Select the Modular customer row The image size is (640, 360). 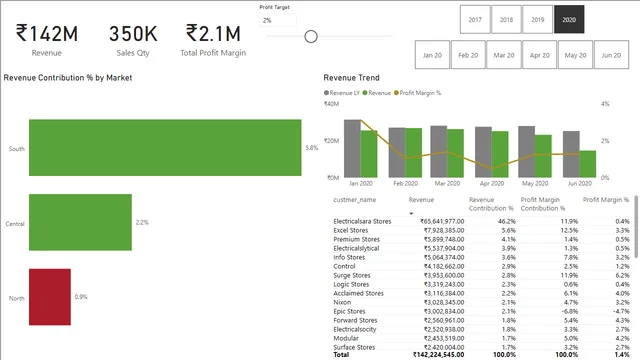coord(482,338)
